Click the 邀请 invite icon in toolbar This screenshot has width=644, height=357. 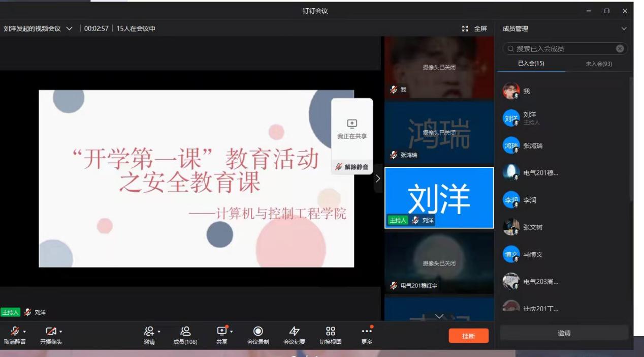tap(149, 332)
